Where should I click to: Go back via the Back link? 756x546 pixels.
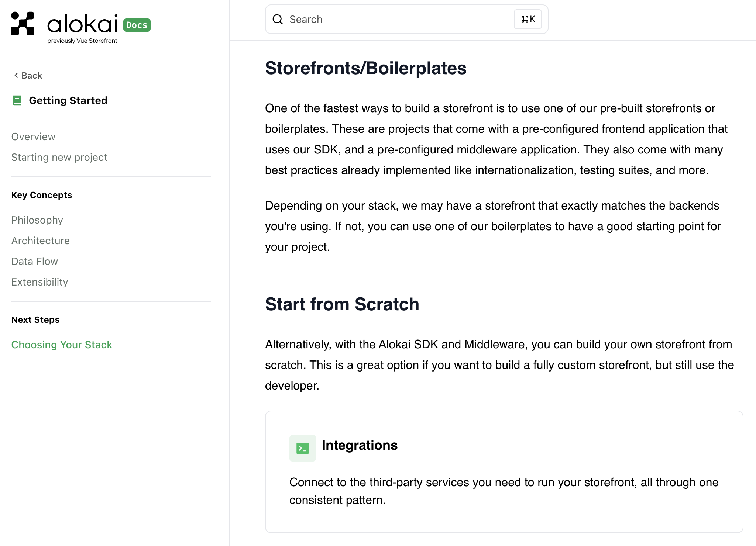click(x=32, y=76)
